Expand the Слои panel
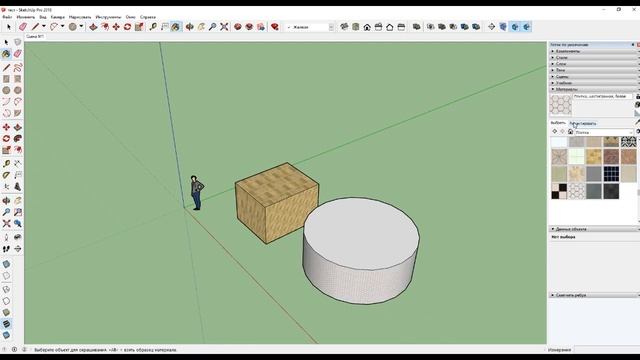Image resolution: width=640 pixels, height=360 pixels. click(x=594, y=64)
